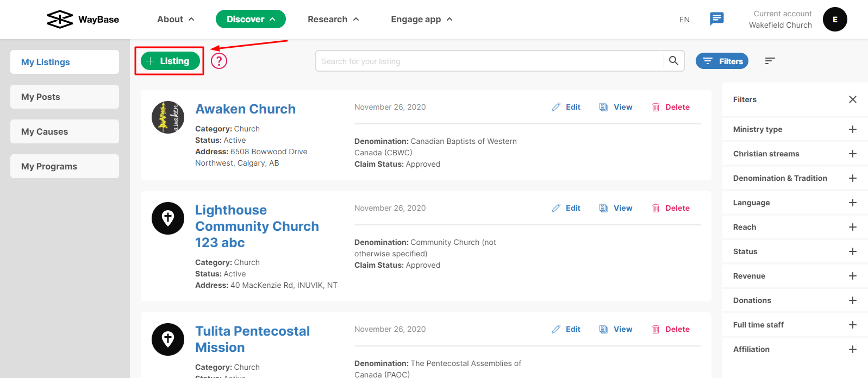The height and width of the screenshot is (378, 868).
Task: Open the Discover menu
Action: (x=251, y=19)
